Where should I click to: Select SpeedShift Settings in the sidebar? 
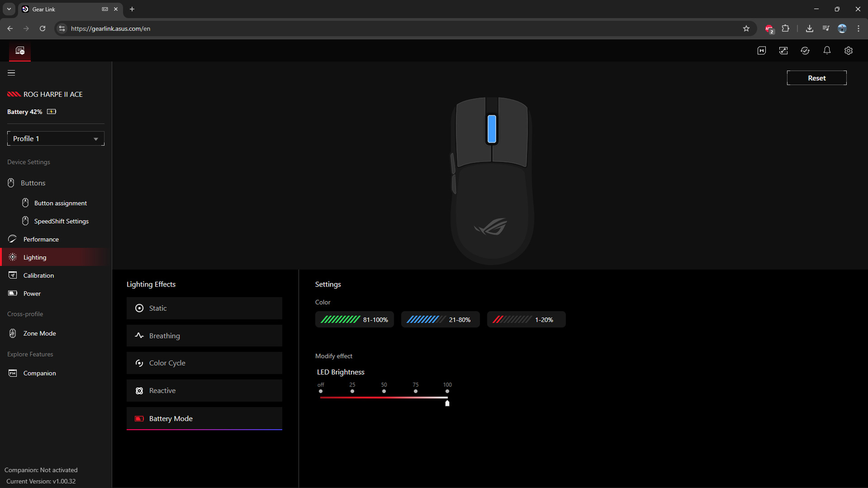[61, 221]
